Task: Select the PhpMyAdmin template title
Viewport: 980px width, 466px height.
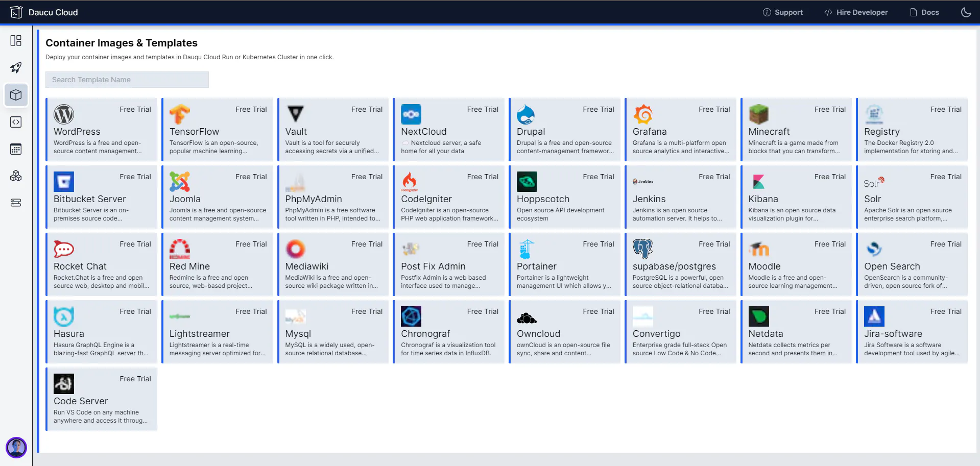Action: click(314, 199)
